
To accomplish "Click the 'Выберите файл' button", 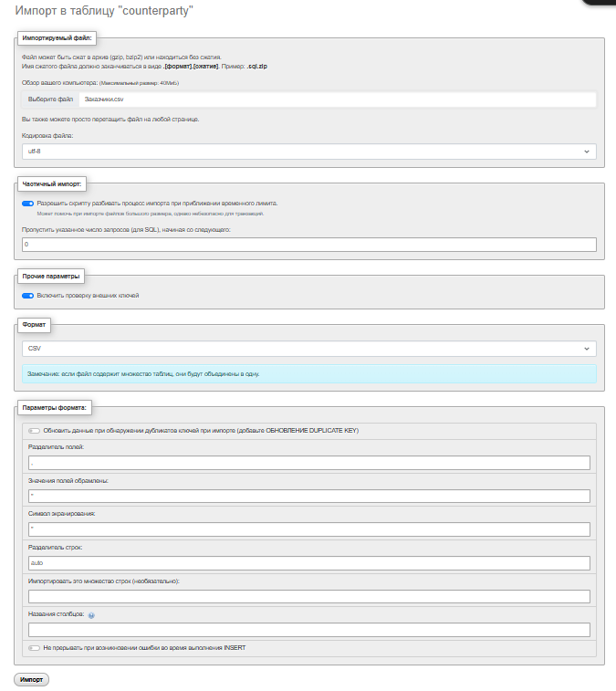I will (50, 99).
